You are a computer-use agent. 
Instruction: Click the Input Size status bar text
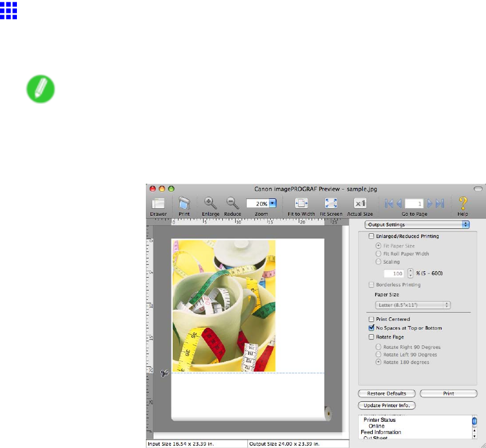[181, 444]
